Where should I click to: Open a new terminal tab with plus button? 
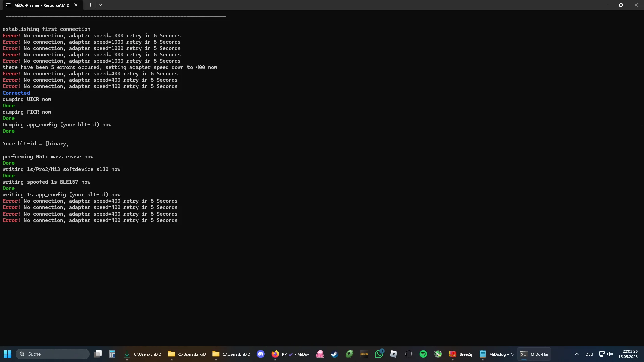(90, 5)
